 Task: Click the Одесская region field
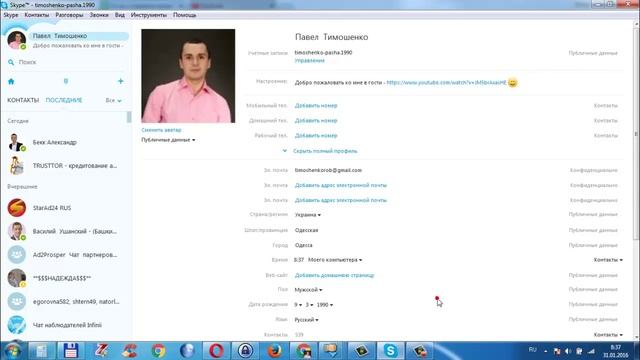coord(307,230)
